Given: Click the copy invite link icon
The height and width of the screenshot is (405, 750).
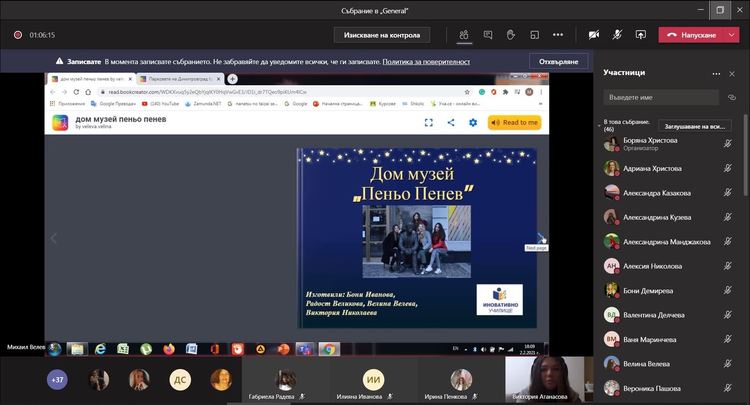Looking at the screenshot, I should point(730,97).
